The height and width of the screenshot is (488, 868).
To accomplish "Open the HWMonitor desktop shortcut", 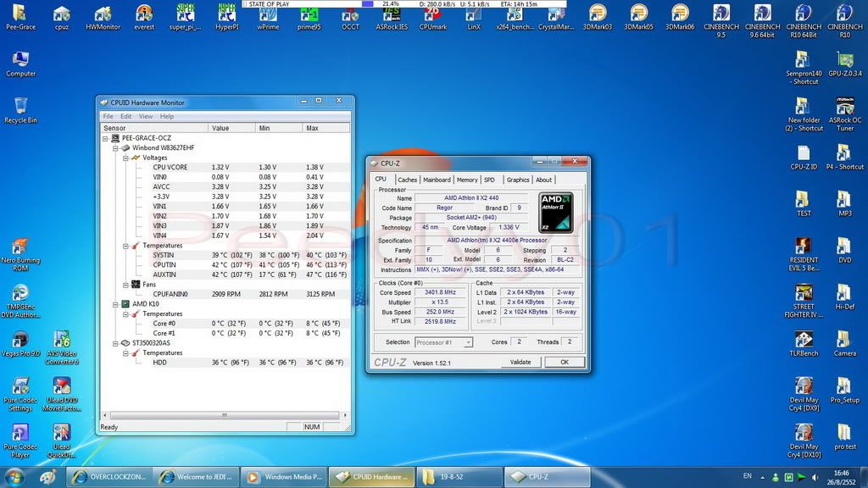I will point(103,18).
